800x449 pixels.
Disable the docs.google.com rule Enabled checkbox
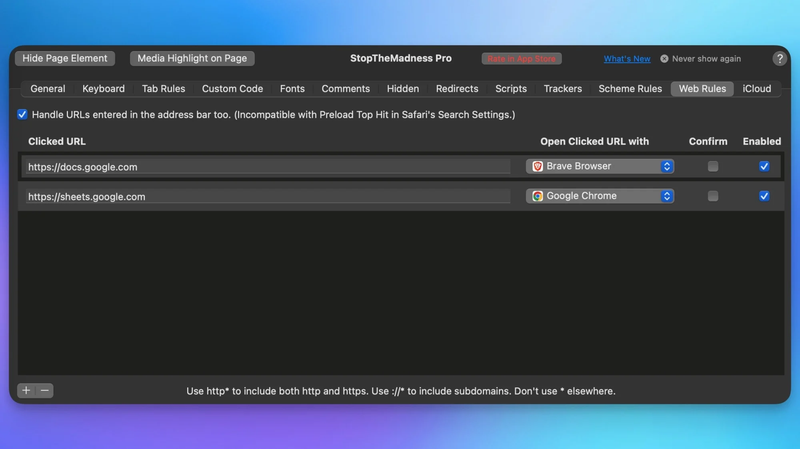764,167
